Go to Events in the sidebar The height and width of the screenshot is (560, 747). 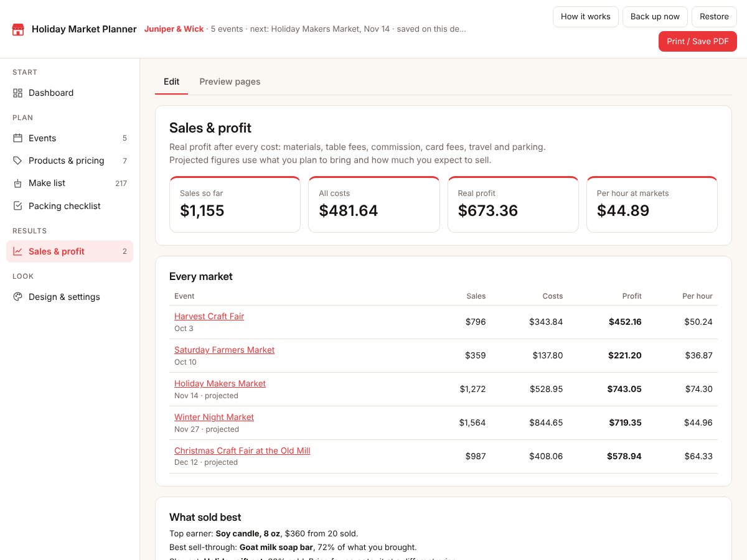70,138
